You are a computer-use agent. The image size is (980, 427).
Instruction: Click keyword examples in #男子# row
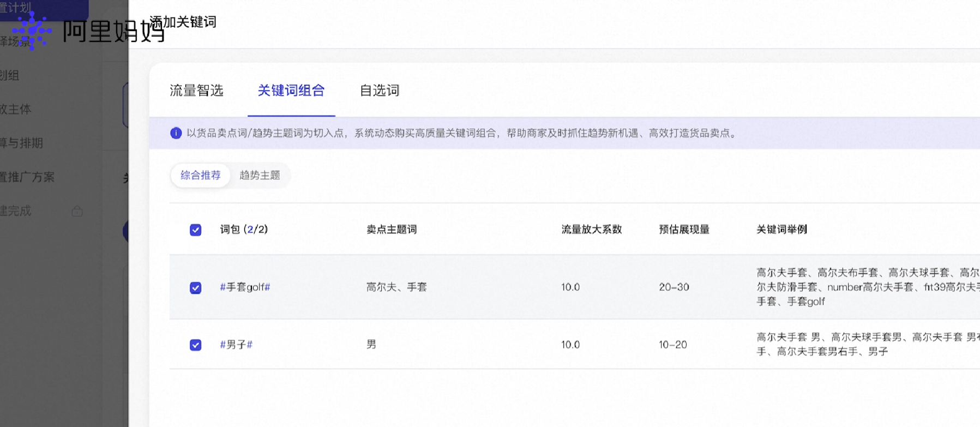point(868,344)
